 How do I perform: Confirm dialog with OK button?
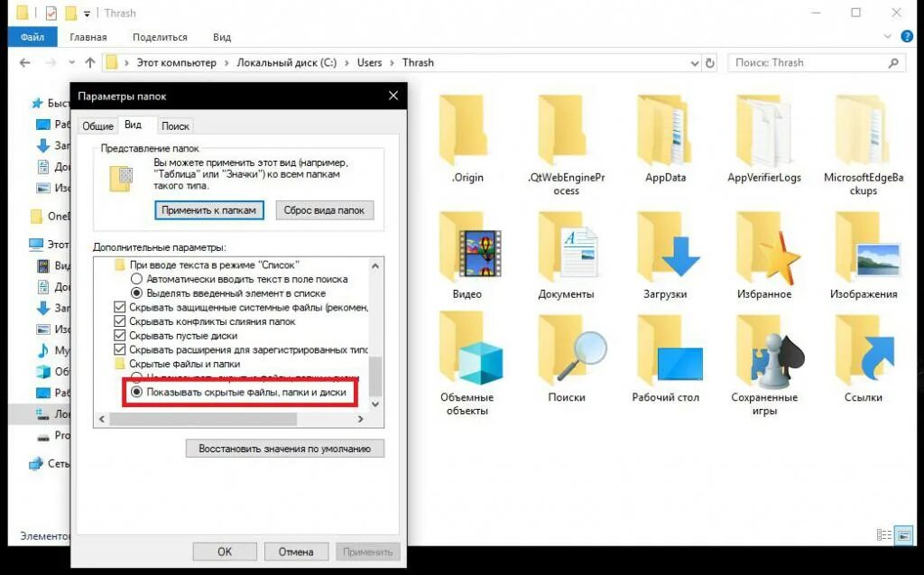tap(225, 552)
